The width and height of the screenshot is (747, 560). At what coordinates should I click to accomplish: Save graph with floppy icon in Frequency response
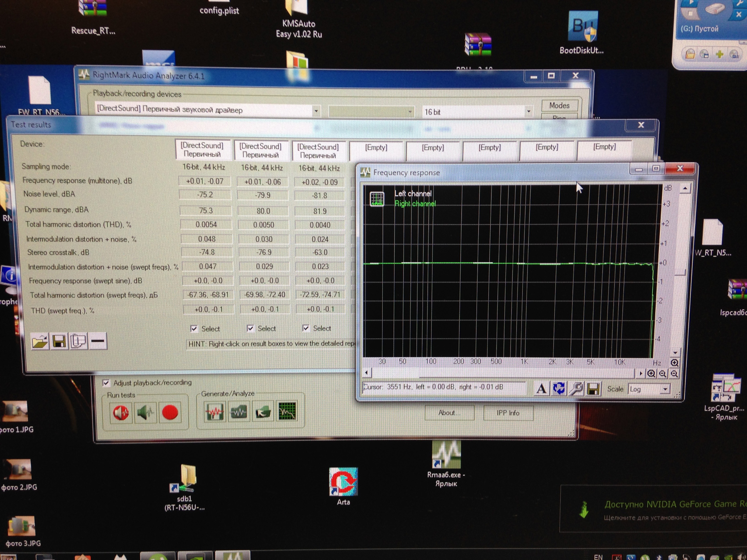593,389
